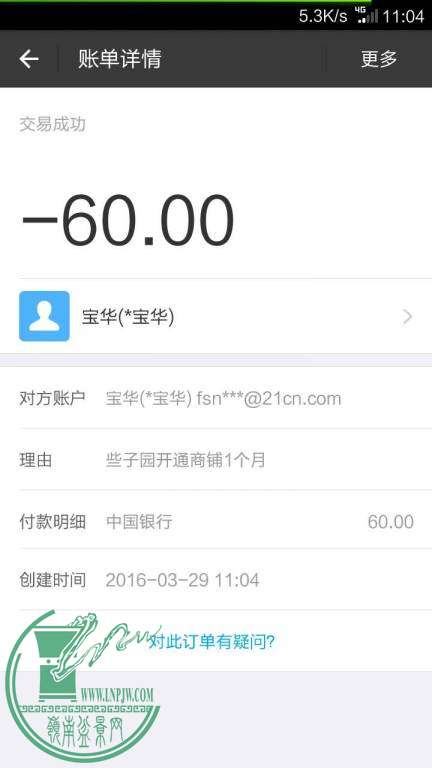Screen dimensions: 432x768
Task: Tap the 宝华(*宝华) payee name row
Action: point(216,316)
